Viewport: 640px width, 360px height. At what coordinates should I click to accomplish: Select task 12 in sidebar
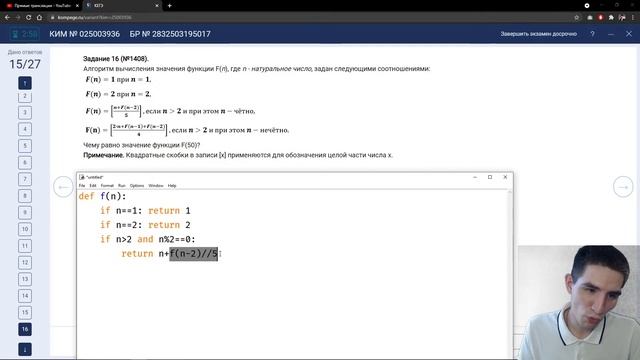click(x=25, y=262)
